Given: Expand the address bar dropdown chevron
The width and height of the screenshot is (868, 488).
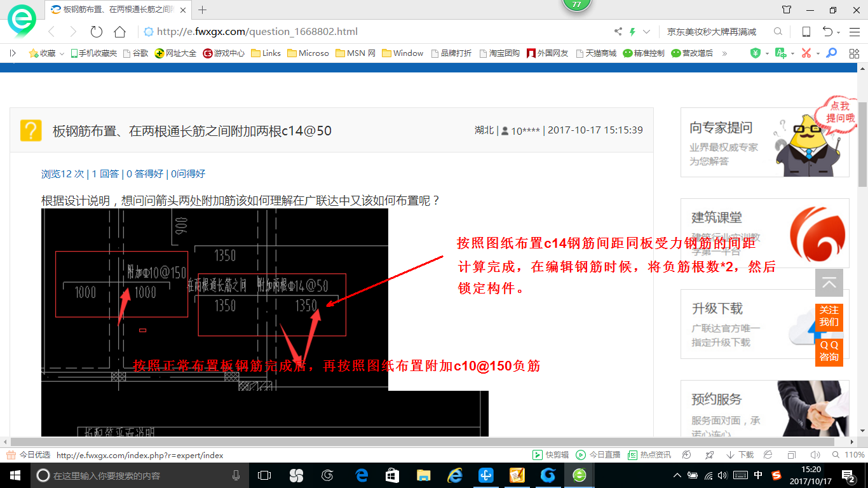Looking at the screenshot, I should click(x=647, y=32).
